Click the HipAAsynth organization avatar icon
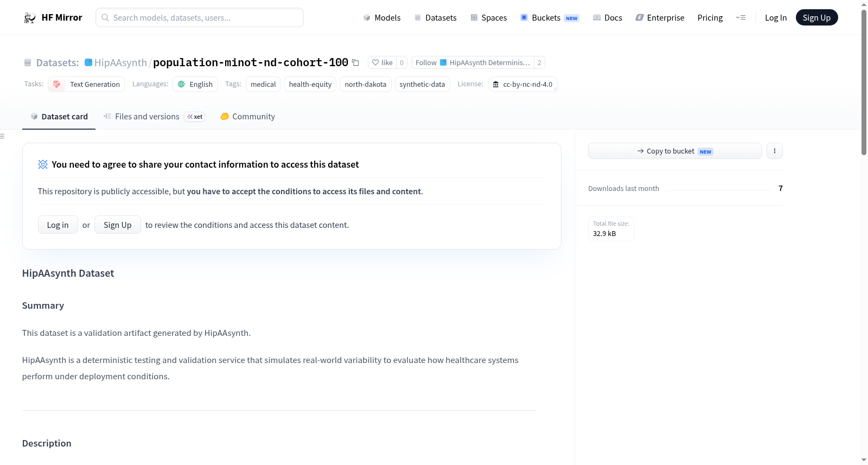The height and width of the screenshot is (465, 868). [88, 62]
